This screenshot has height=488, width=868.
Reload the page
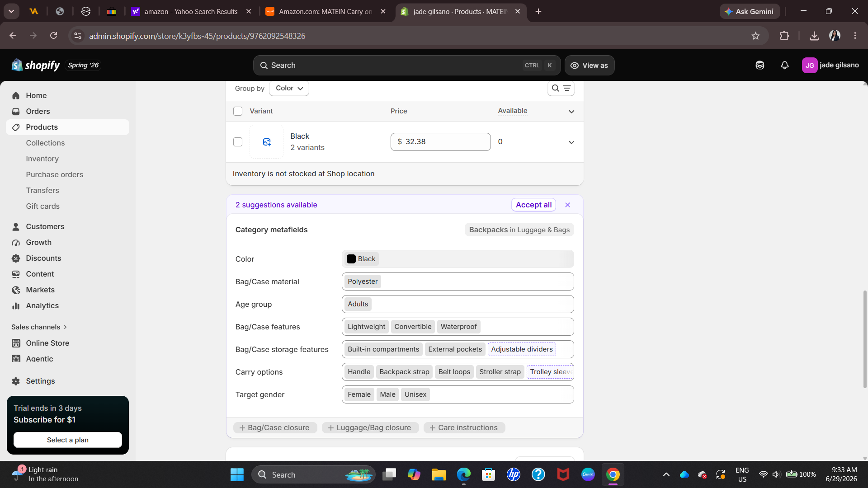53,36
